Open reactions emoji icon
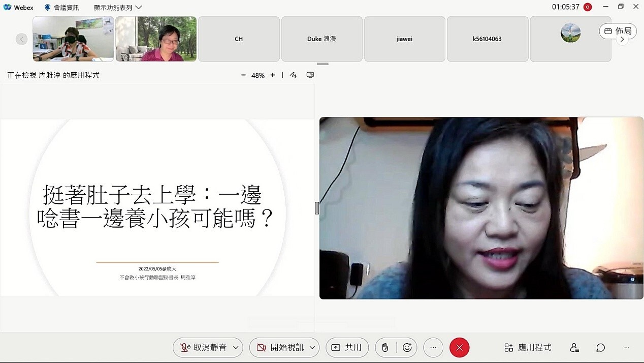This screenshot has width=644, height=363. pyautogui.click(x=407, y=348)
